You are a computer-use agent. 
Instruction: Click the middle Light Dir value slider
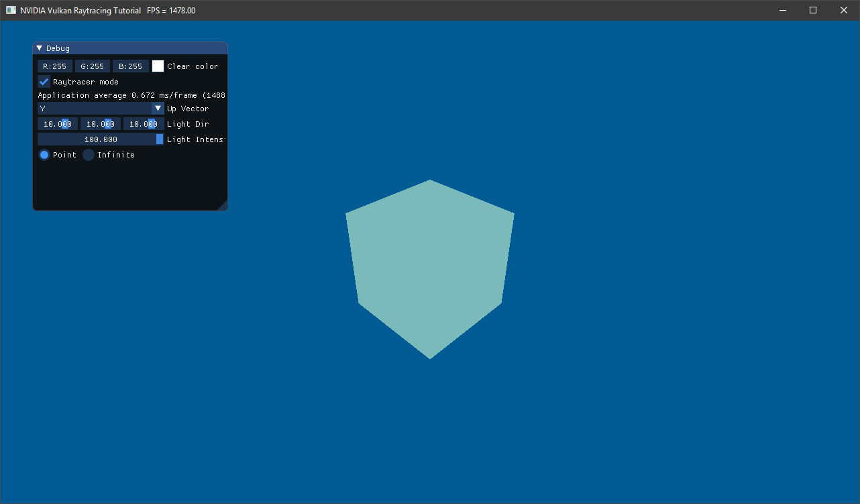101,124
